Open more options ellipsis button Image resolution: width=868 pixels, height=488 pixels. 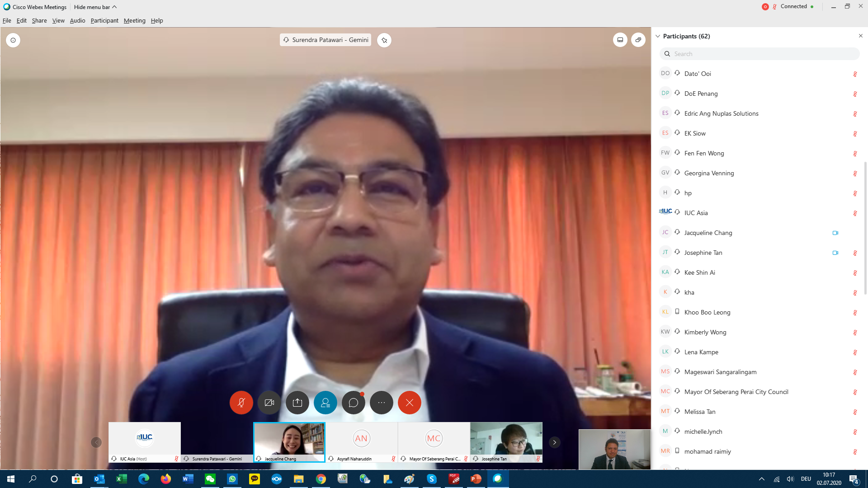click(x=382, y=403)
